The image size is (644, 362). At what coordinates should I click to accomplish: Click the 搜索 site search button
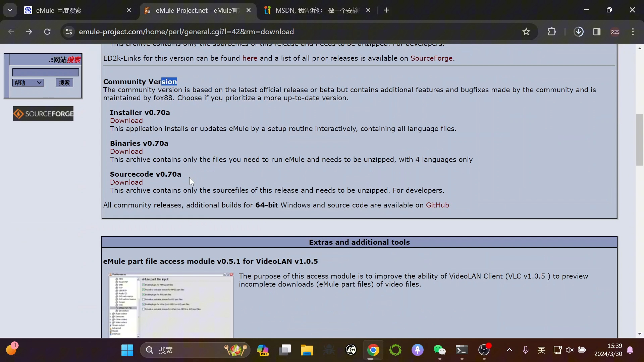point(64,83)
